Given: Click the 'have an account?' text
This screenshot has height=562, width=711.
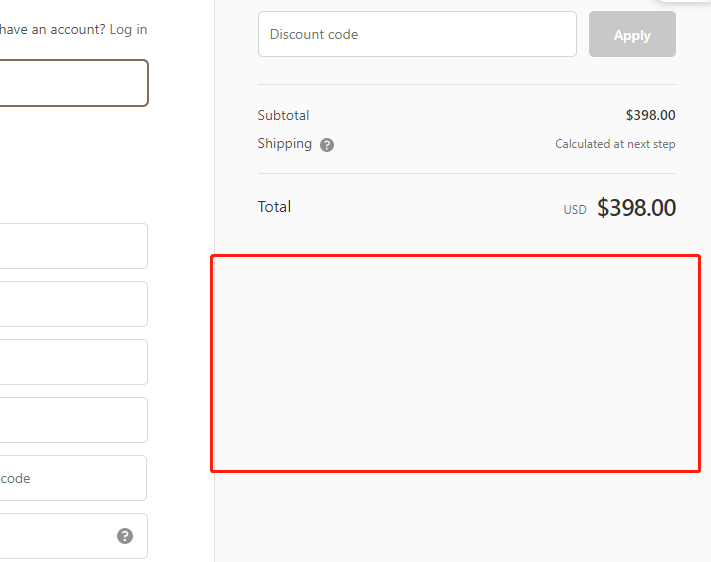Looking at the screenshot, I should 52,29.
